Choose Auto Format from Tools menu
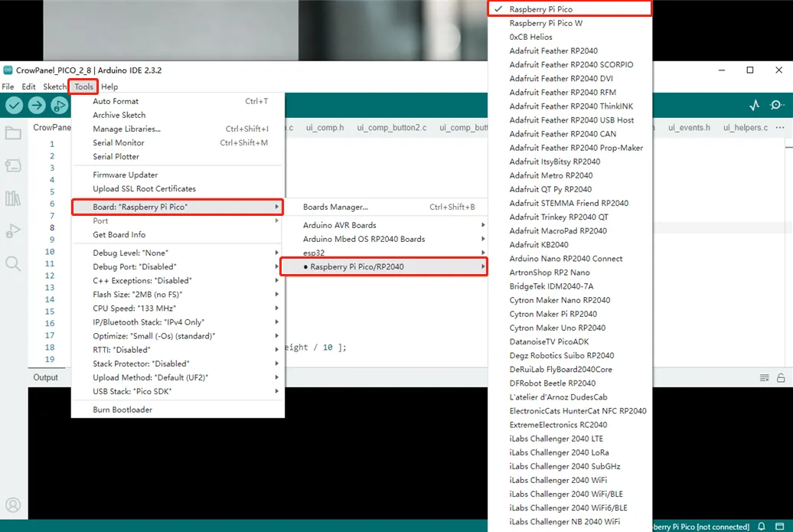Image resolution: width=793 pixels, height=532 pixels. [178, 101]
